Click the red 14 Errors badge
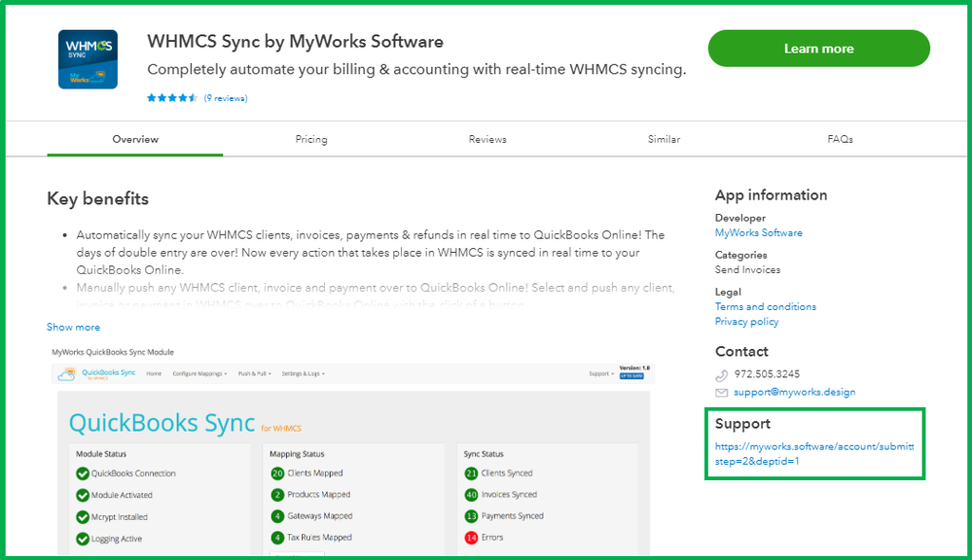 tap(471, 538)
